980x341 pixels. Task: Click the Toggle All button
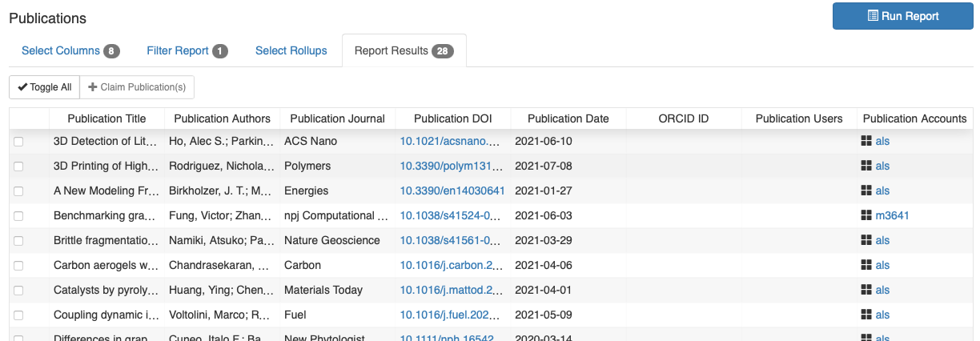coord(45,87)
